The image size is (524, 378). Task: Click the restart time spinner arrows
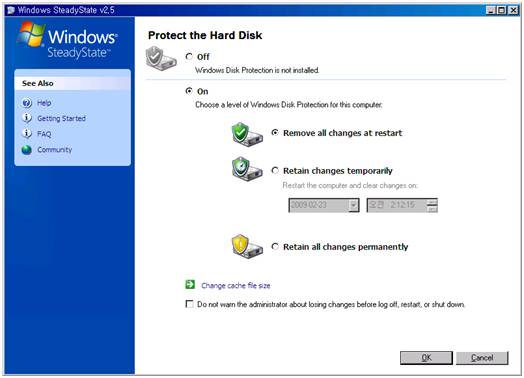(432, 205)
